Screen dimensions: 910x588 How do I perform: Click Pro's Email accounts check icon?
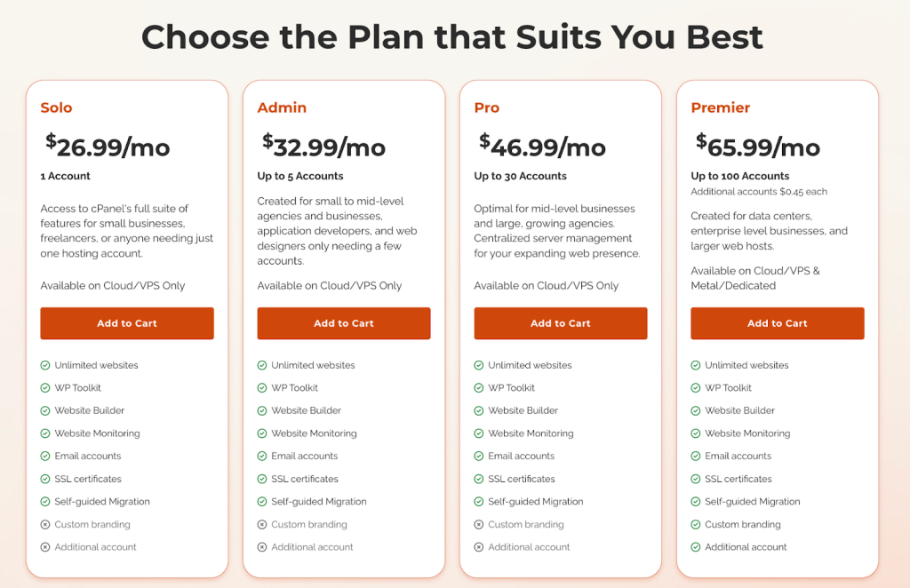(479, 457)
